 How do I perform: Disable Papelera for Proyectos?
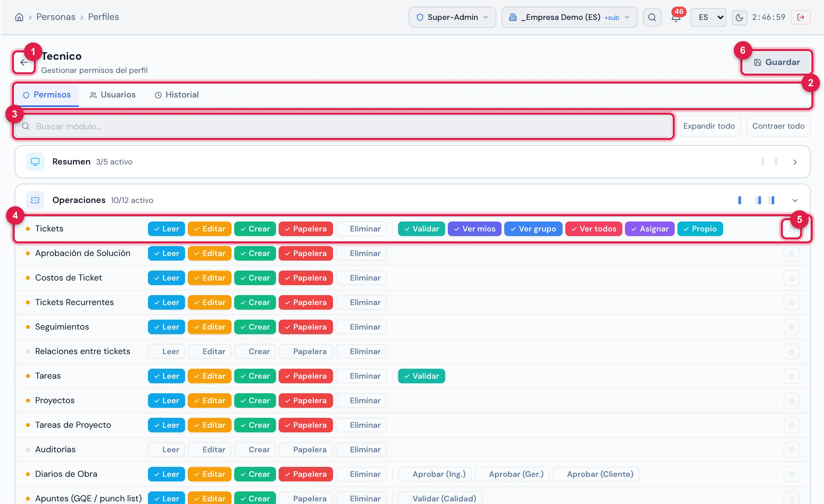(x=305, y=401)
